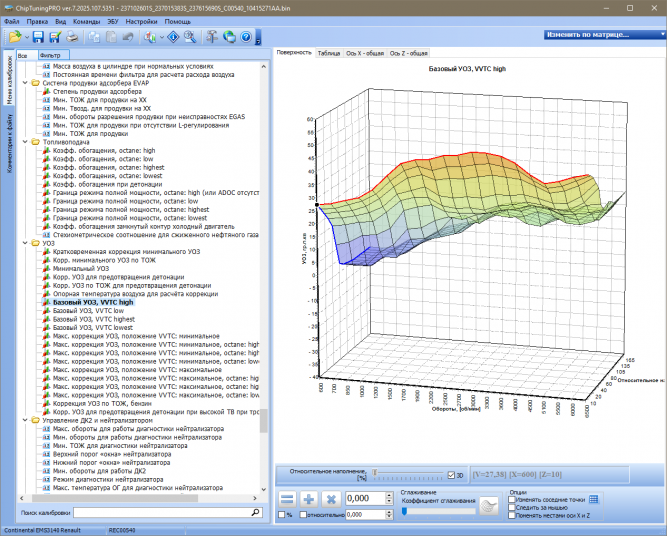Screen dimensions: 667x536
Task: Open the ЭБУ menu
Action: tap(113, 21)
